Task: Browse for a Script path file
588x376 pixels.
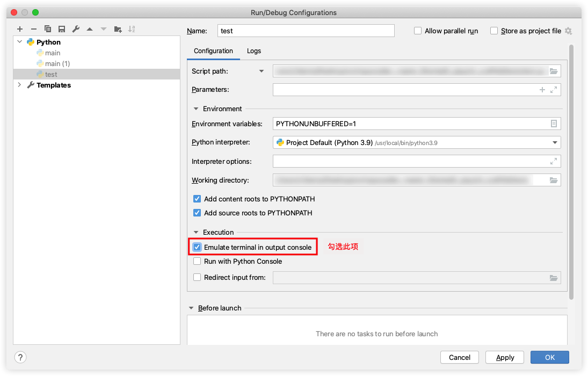Action: tap(553, 70)
